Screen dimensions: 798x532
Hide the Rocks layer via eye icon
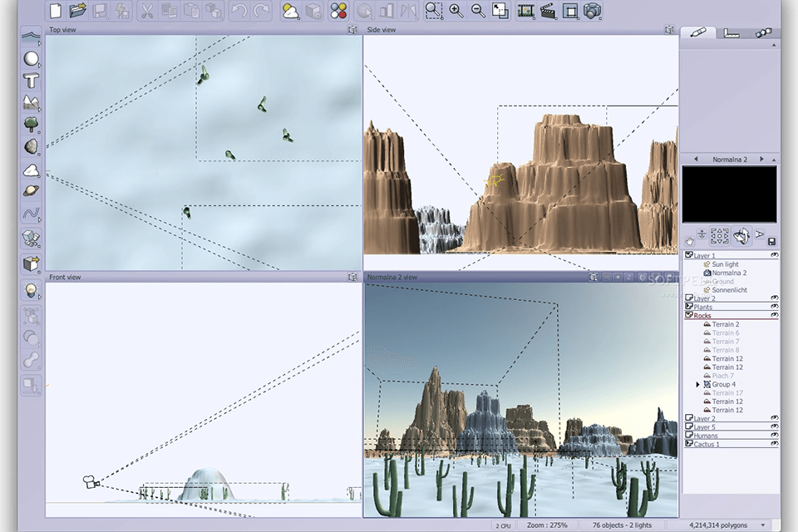click(774, 316)
